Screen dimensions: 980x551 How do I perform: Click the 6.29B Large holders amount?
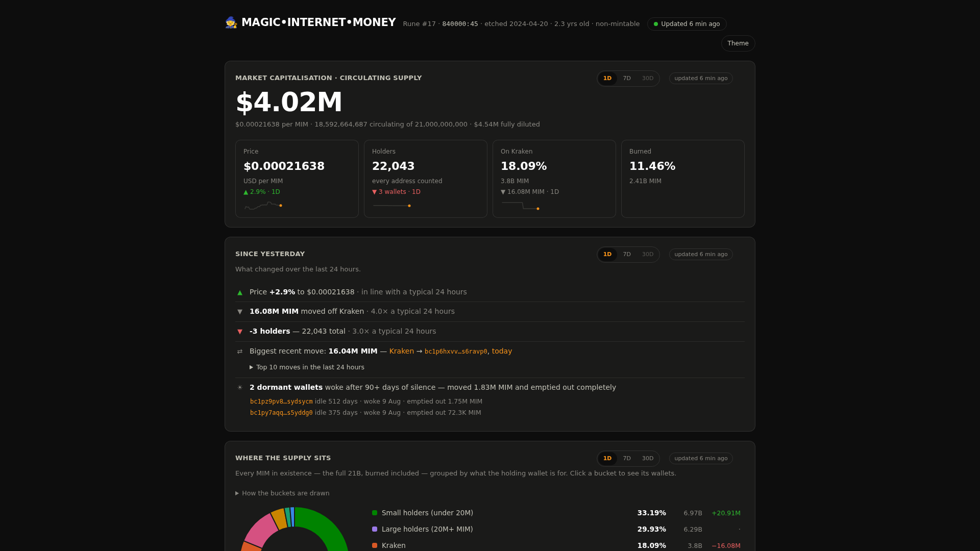point(693,530)
